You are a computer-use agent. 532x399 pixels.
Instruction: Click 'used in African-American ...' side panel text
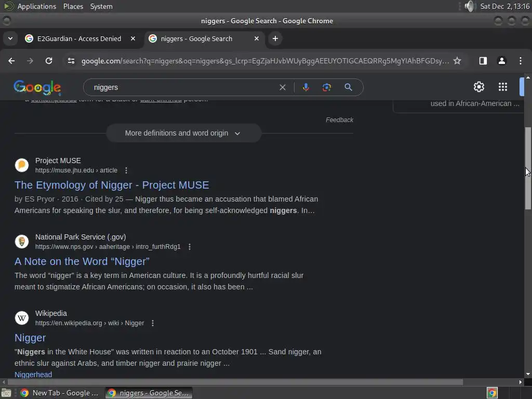pyautogui.click(x=475, y=103)
